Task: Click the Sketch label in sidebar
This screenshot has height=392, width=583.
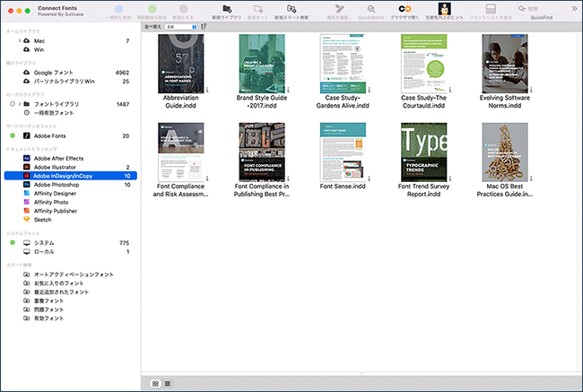Action: coord(43,220)
